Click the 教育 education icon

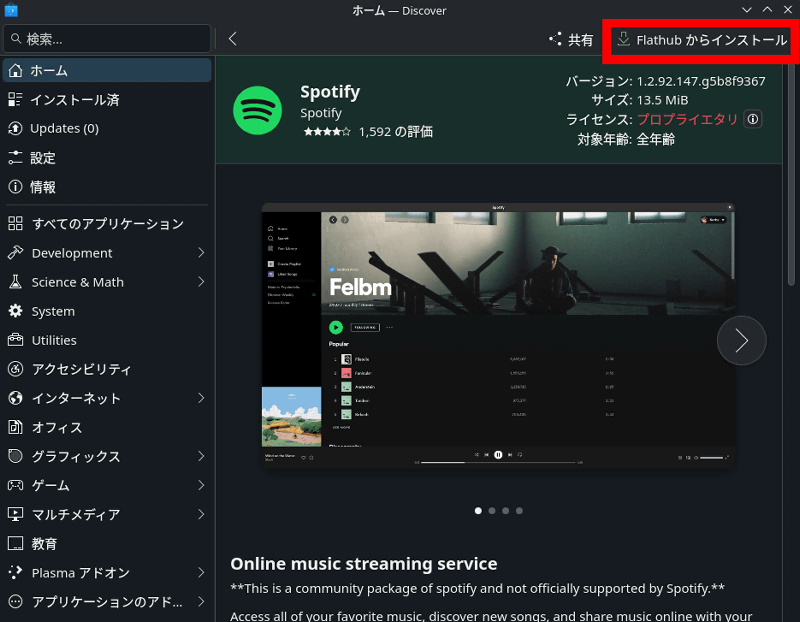coord(15,543)
